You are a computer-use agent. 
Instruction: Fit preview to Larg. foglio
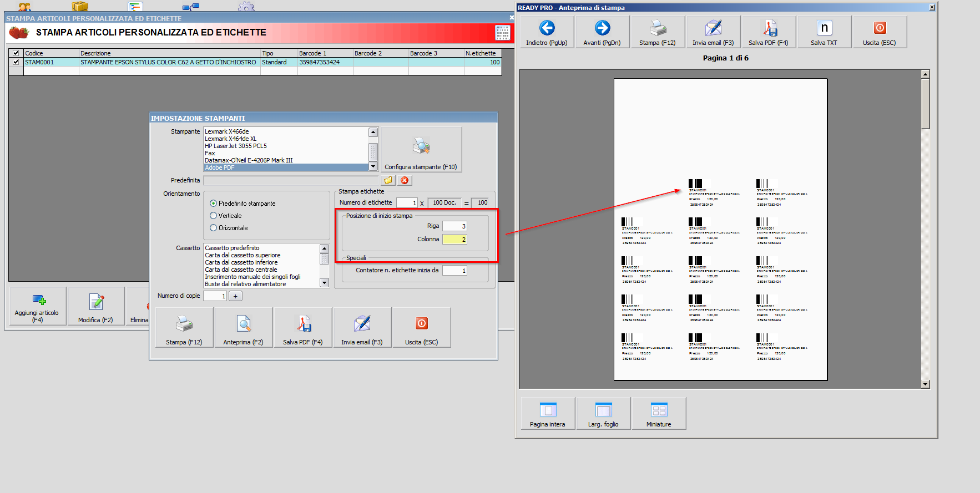(603, 413)
